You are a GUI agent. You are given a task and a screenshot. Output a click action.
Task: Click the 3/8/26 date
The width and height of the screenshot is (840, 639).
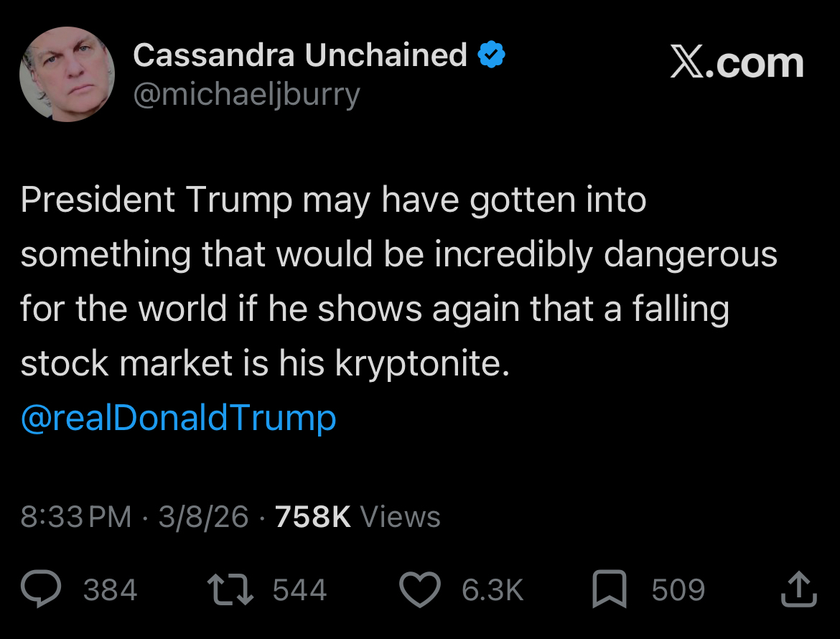pyautogui.click(x=204, y=517)
